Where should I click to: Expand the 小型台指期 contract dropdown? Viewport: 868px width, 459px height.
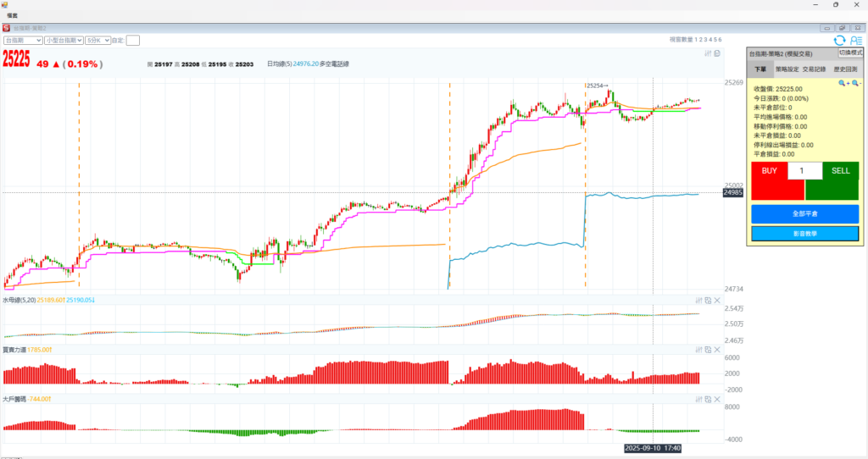64,40
